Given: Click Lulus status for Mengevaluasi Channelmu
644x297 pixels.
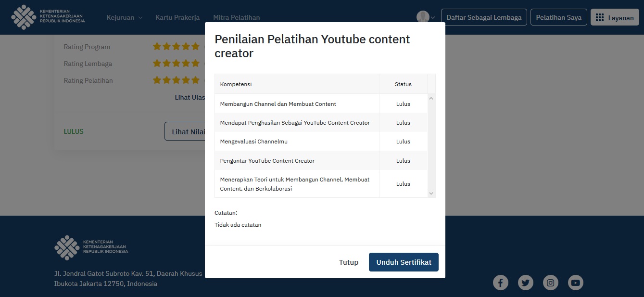Looking at the screenshot, I should point(403,142).
